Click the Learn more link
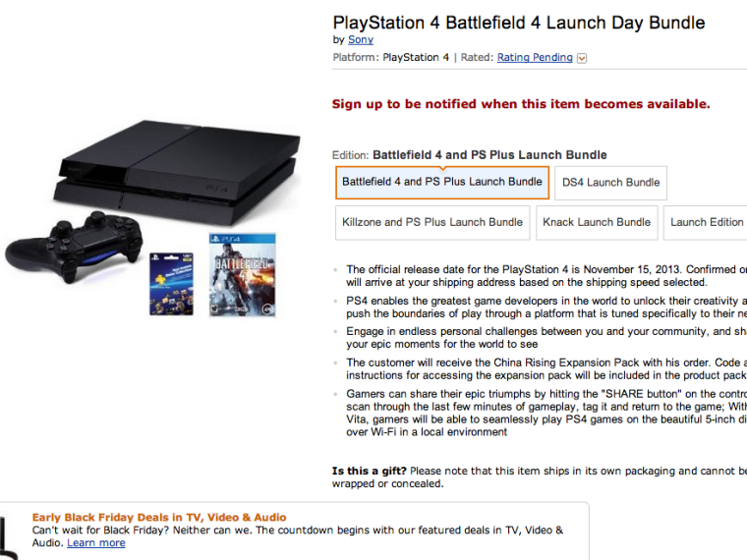Screen dimensions: 747x560 pos(96,543)
